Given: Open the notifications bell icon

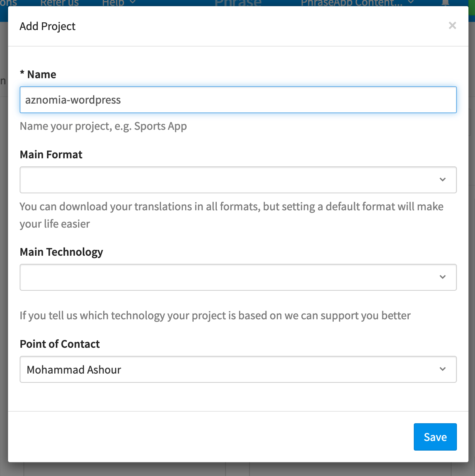Looking at the screenshot, I should [x=445, y=4].
